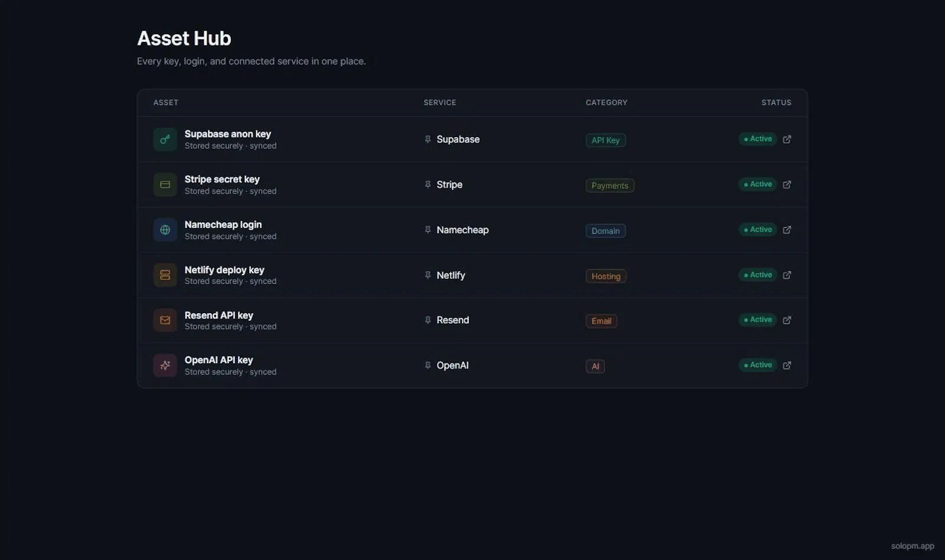
Task: Select the 'Namecheap login' asset name
Action: click(223, 224)
